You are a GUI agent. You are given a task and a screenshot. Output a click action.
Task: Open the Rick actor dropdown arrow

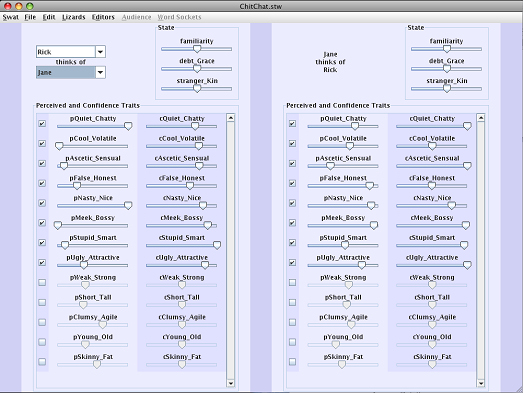(100, 52)
